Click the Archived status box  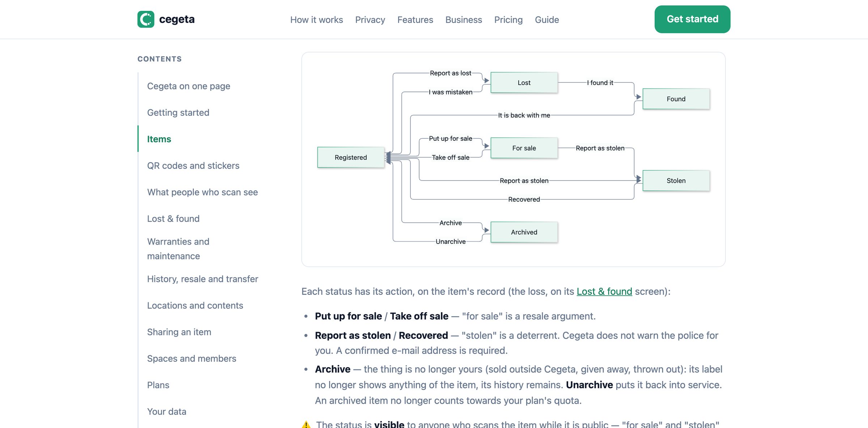point(524,232)
